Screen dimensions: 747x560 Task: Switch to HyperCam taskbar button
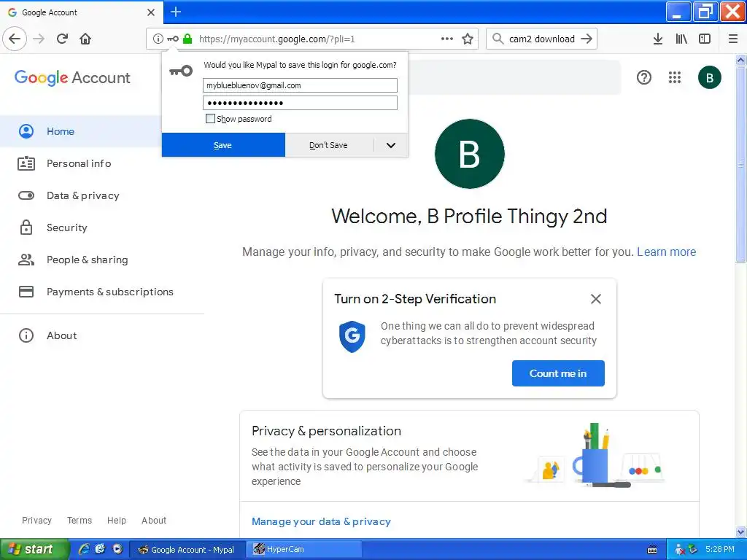click(x=305, y=549)
